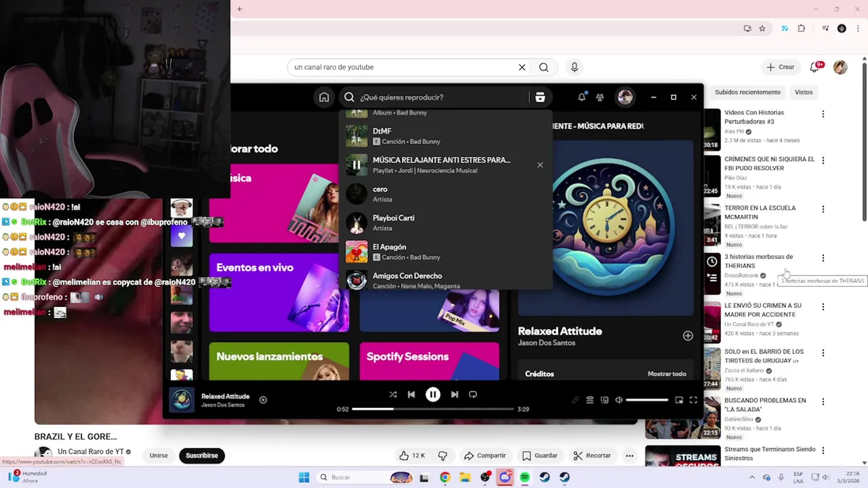Image resolution: width=868 pixels, height=488 pixels.
Task: Select Amigos Con Derecho song result
Action: [446, 280]
